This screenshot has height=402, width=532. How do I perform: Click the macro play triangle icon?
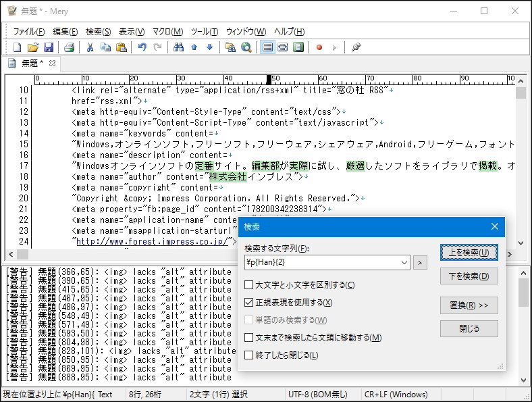(x=335, y=47)
